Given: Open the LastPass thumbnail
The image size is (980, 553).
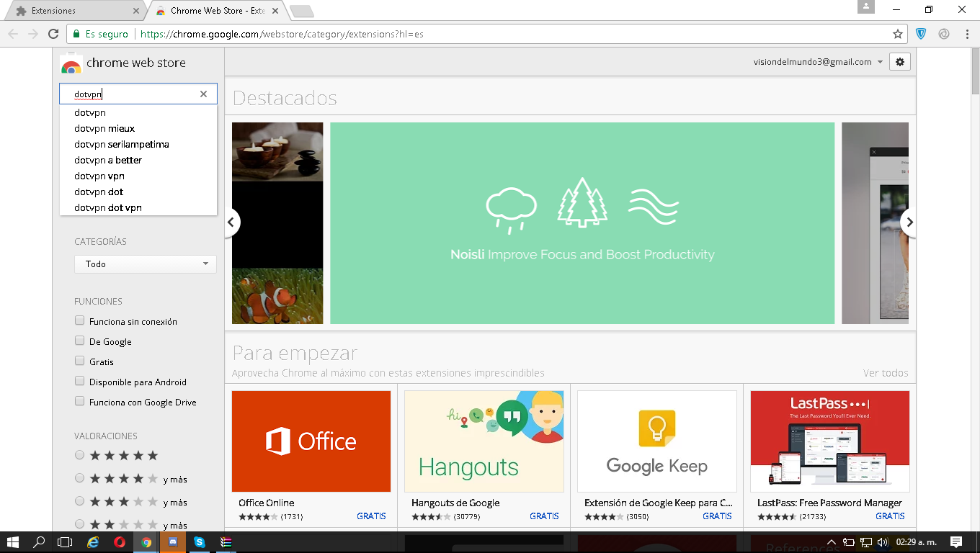Looking at the screenshot, I should coord(830,441).
